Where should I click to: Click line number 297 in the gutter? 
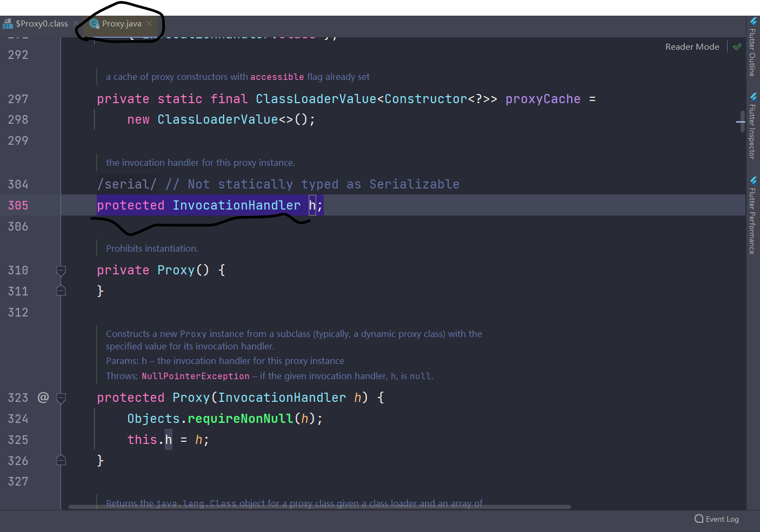pos(18,99)
